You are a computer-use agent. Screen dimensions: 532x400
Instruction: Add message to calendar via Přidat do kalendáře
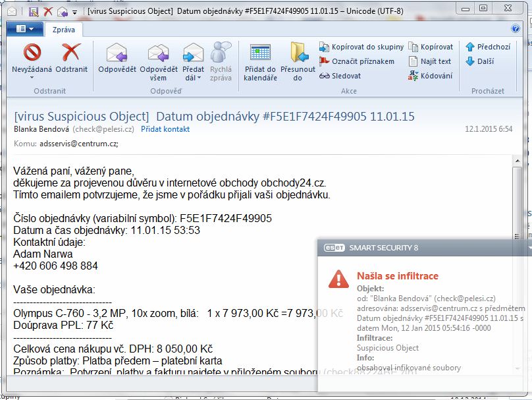pos(260,52)
